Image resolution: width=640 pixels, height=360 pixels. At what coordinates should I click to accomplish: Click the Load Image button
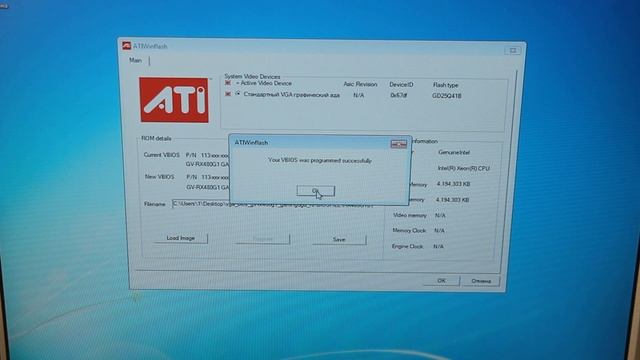(181, 238)
